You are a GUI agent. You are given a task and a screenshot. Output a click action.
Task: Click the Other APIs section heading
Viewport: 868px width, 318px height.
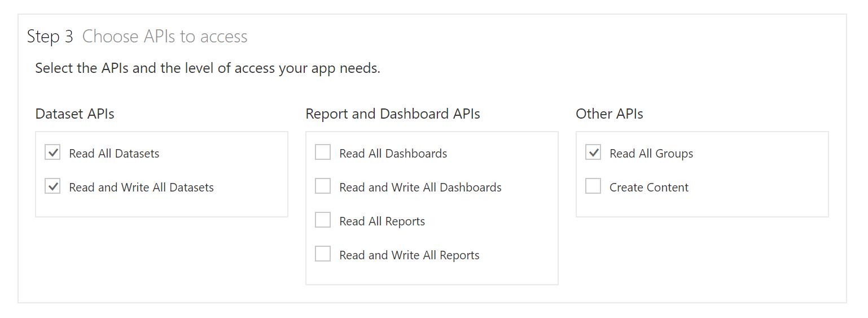click(609, 114)
